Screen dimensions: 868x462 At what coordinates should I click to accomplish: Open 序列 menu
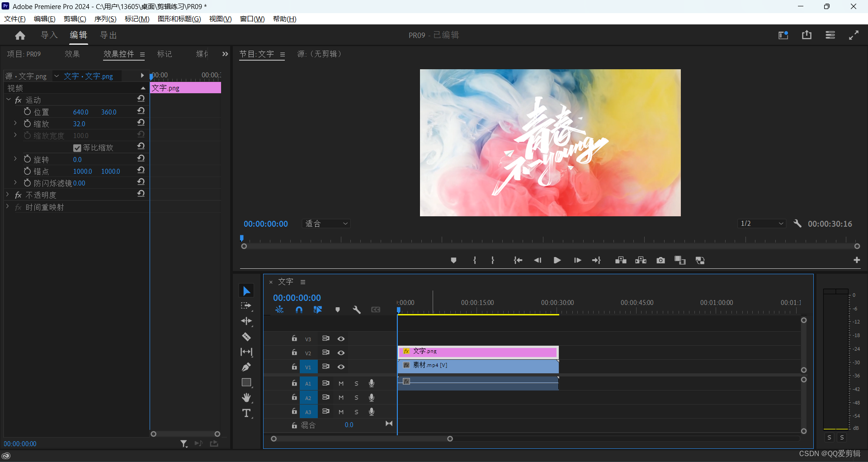tap(105, 19)
